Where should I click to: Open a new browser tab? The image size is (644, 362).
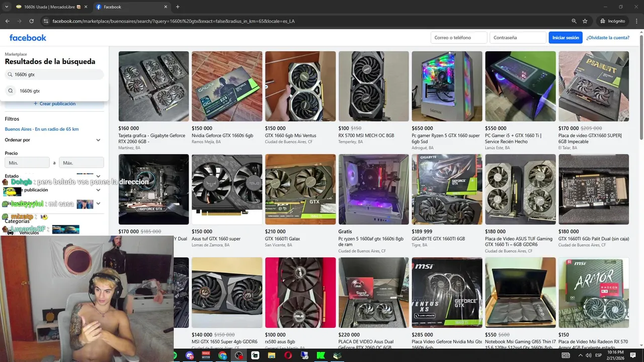point(178,7)
